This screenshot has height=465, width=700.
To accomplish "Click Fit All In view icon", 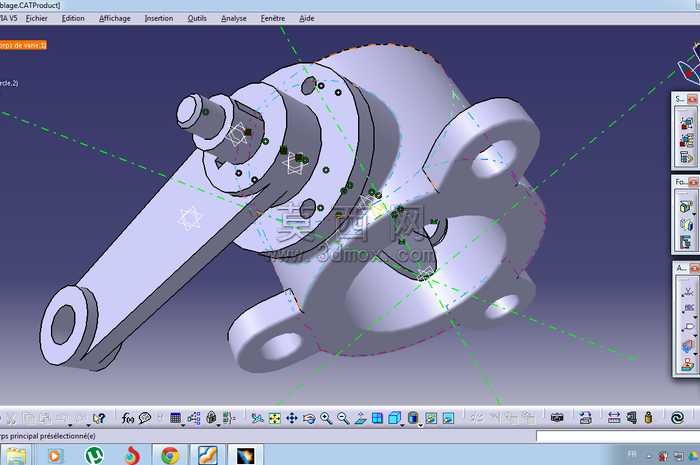I will click(x=275, y=418).
